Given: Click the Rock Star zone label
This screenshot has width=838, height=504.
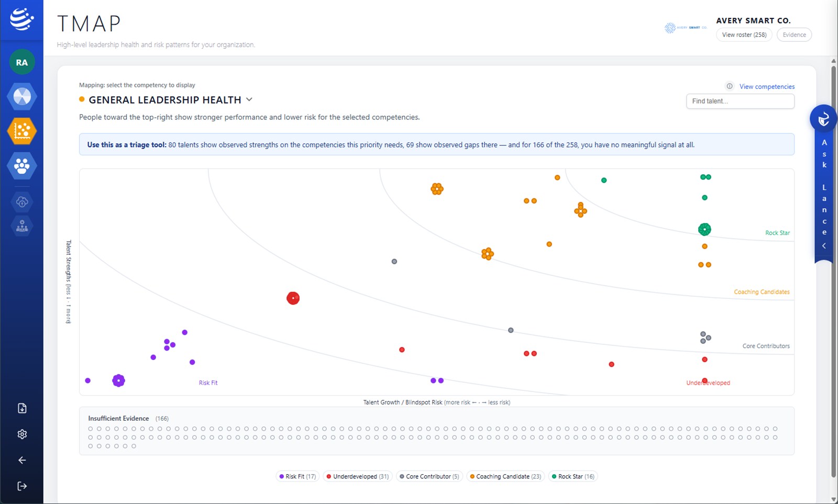Looking at the screenshot, I should point(777,233).
